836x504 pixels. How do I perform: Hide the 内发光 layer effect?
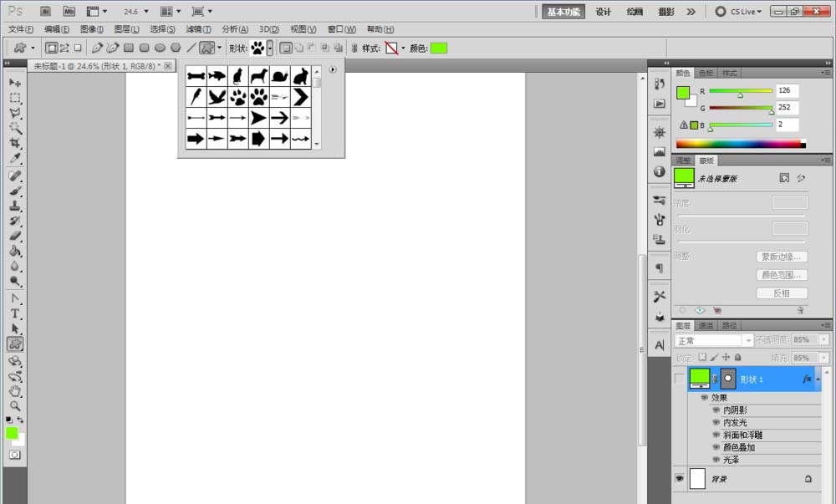point(716,422)
